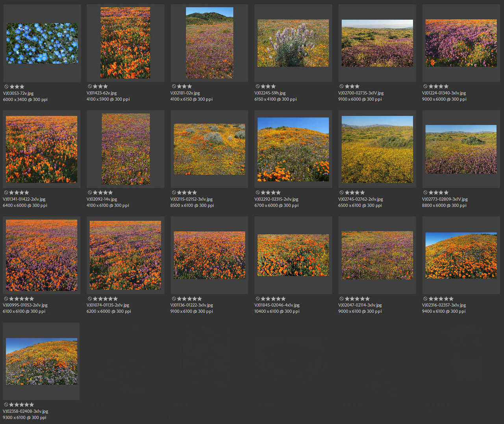The height and width of the screenshot is (424, 504).
Task: Select the yellow field thumbnail VJ02745-02762-2x1v.jpg
Action: tap(377, 149)
